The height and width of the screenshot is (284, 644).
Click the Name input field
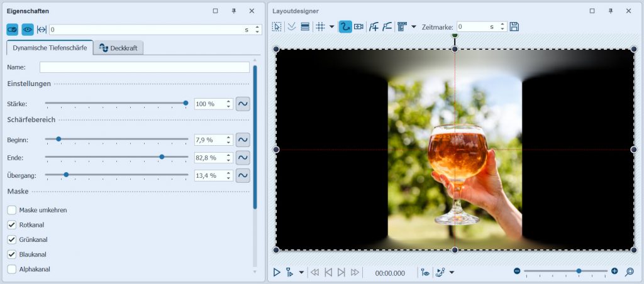(144, 67)
